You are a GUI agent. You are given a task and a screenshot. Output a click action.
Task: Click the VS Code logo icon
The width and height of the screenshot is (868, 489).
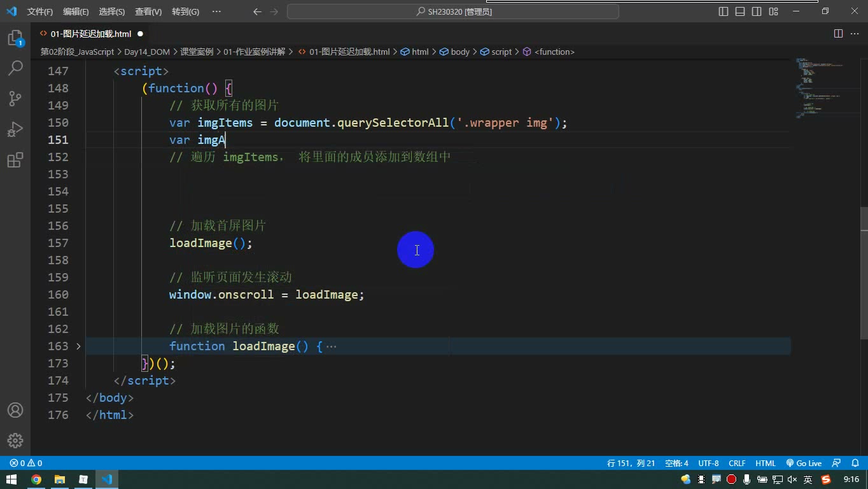pos(11,11)
